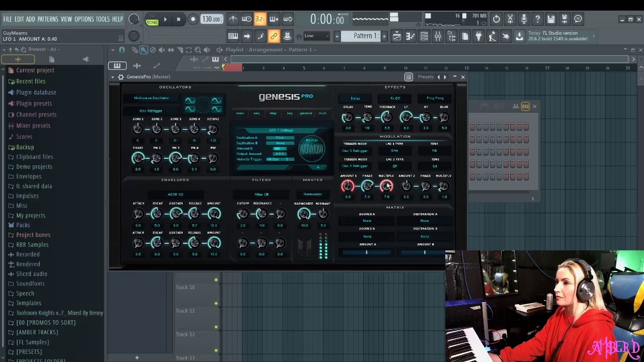
Task: Click the render export floppy icon
Action: (565, 19)
